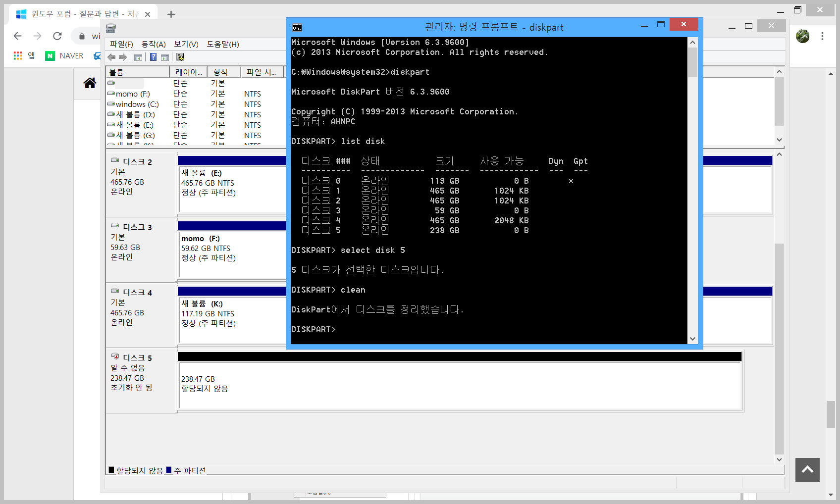Minimize the diskpart command prompt window
The width and height of the screenshot is (840, 504).
(x=644, y=25)
